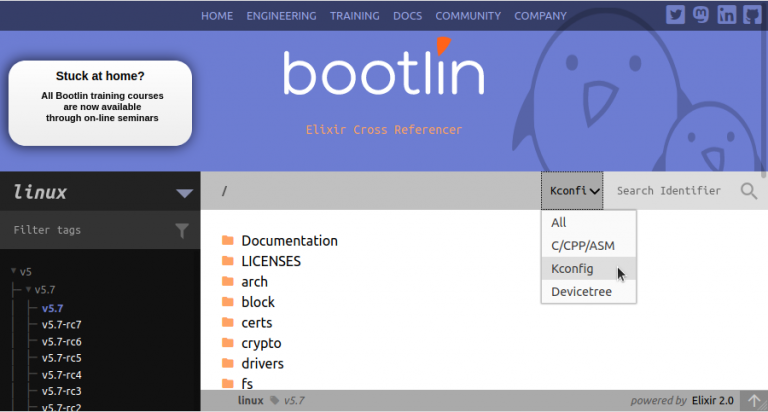The image size is (768, 412).
Task: Click the LICENSES folder icon
Action: [228, 261]
